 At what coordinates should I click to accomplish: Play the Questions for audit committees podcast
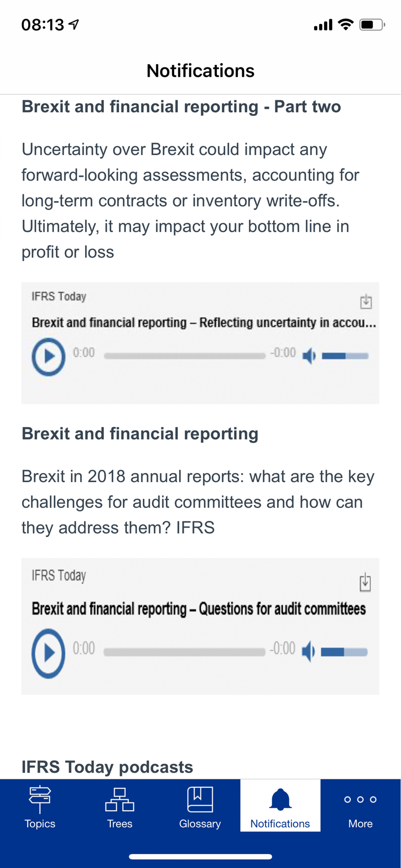tap(49, 653)
